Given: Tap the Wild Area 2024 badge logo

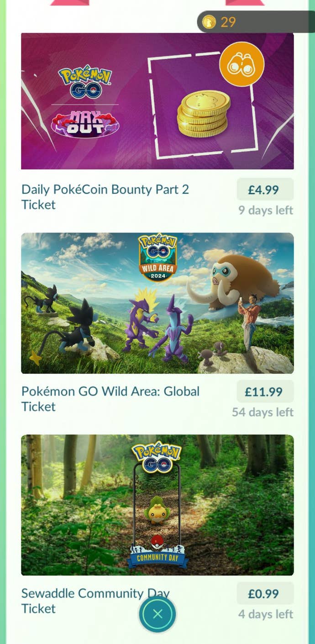Looking at the screenshot, I should [x=157, y=257].
